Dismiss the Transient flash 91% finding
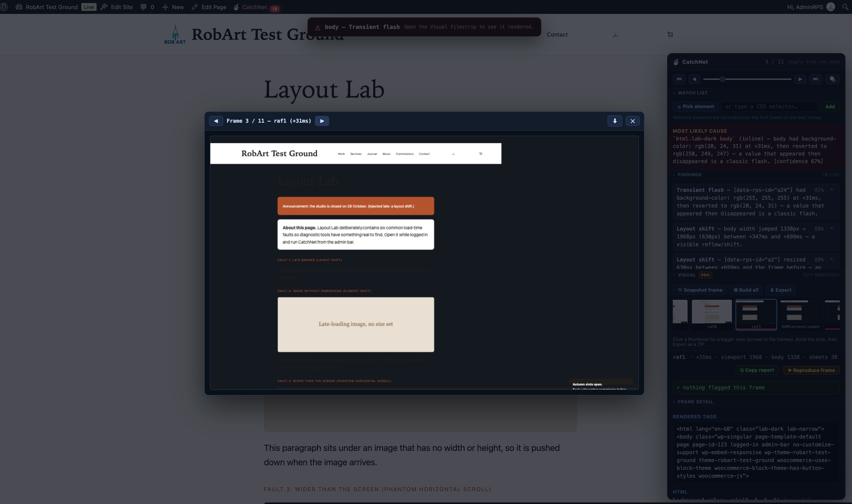 click(832, 189)
